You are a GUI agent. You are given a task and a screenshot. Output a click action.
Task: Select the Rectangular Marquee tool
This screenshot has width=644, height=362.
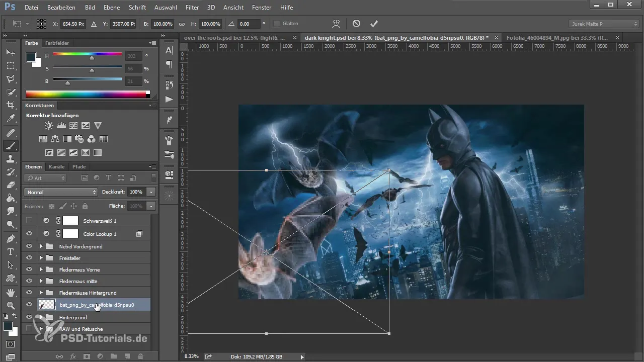(x=11, y=66)
